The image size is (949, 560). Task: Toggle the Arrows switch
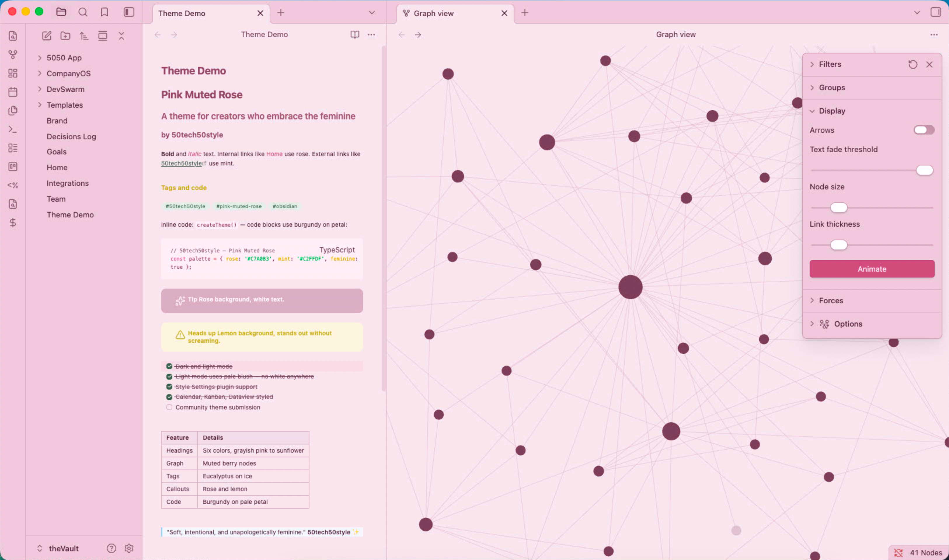(x=924, y=130)
